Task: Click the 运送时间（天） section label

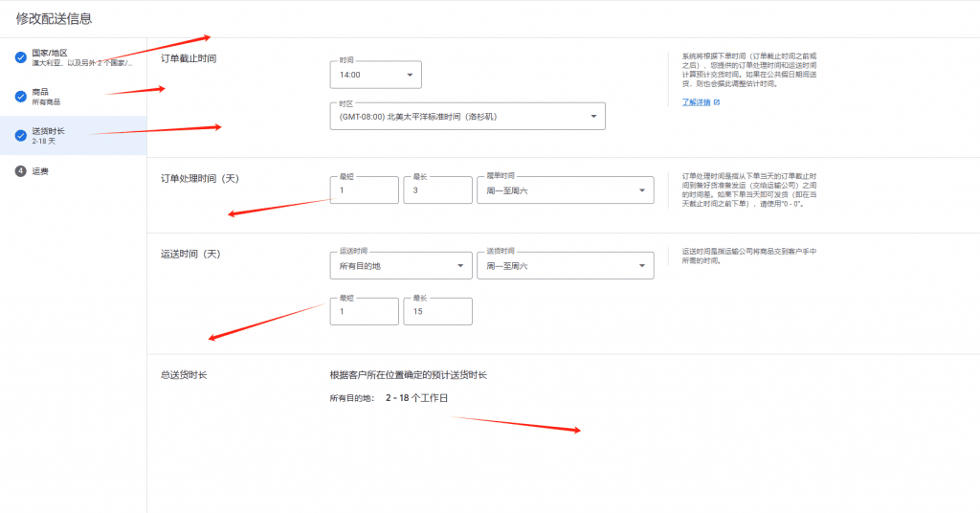Action: (x=190, y=254)
